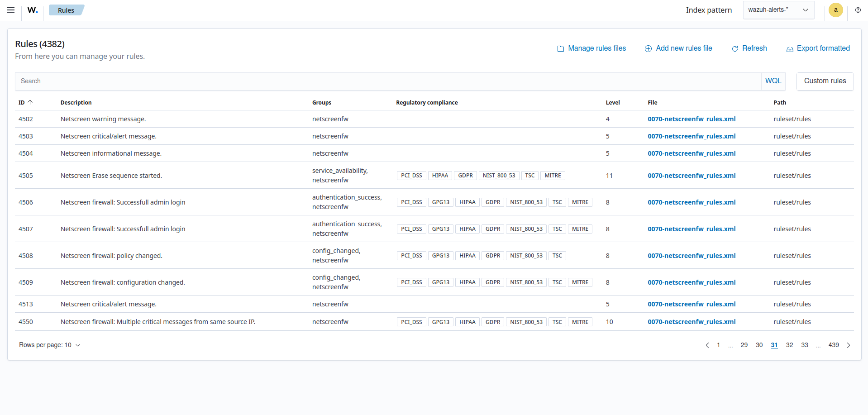Click the Add new rules file plus icon

tap(648, 48)
